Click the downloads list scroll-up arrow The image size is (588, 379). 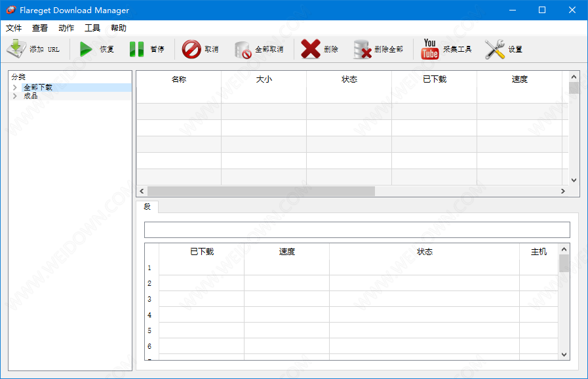click(574, 77)
